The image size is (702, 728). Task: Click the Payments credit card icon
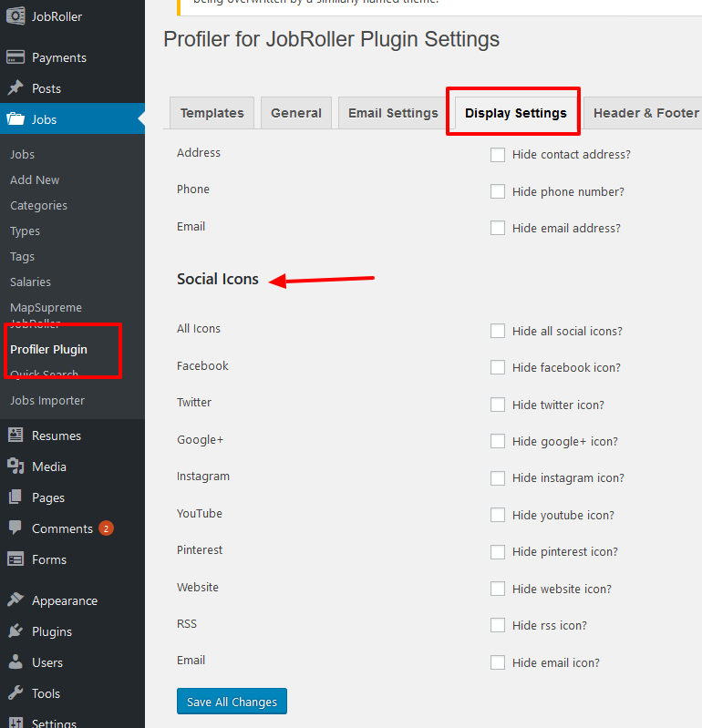pyautogui.click(x=15, y=57)
